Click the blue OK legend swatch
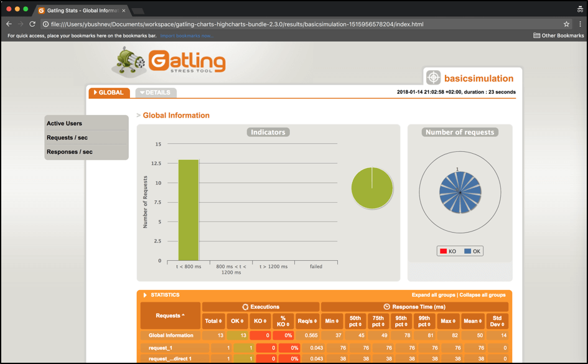The image size is (588, 364). 468,251
